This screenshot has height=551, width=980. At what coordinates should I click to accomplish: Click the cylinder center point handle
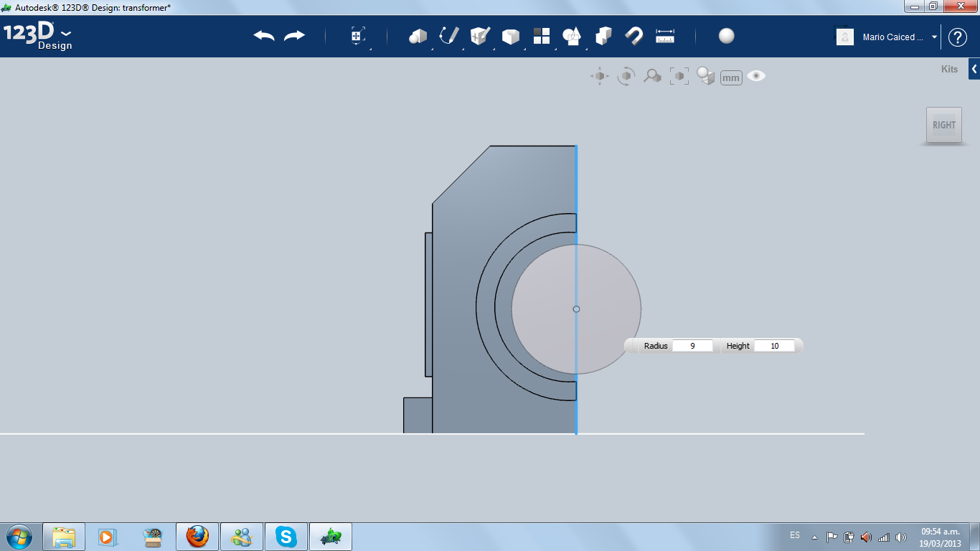point(576,309)
